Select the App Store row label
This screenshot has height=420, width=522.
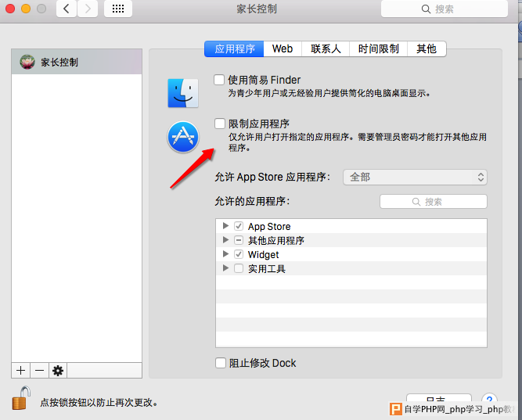269,227
